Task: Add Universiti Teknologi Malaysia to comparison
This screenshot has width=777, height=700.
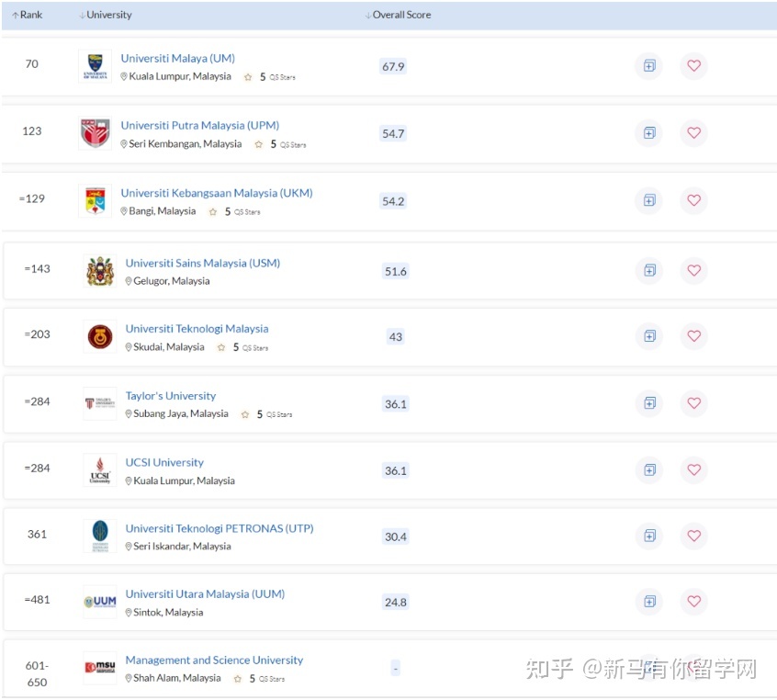Action: [x=648, y=336]
